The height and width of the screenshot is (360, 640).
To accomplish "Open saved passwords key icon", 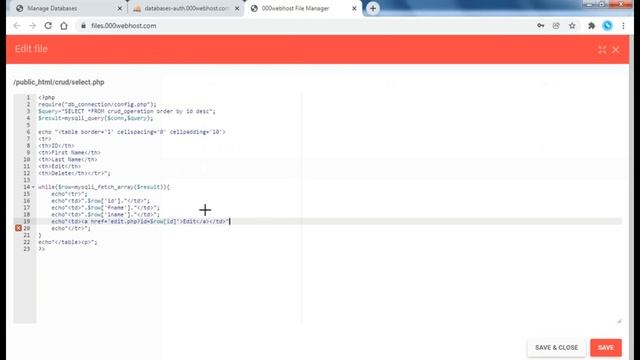I will 540,26.
